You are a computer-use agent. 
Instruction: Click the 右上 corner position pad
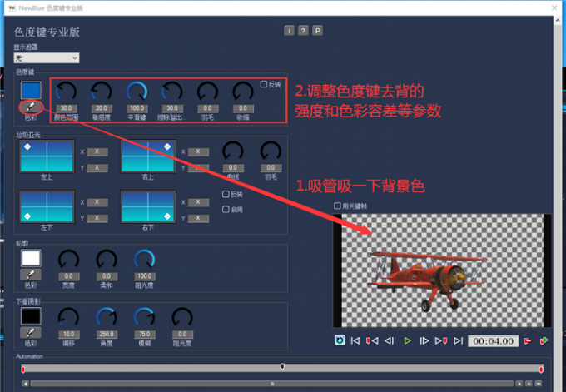pos(148,156)
